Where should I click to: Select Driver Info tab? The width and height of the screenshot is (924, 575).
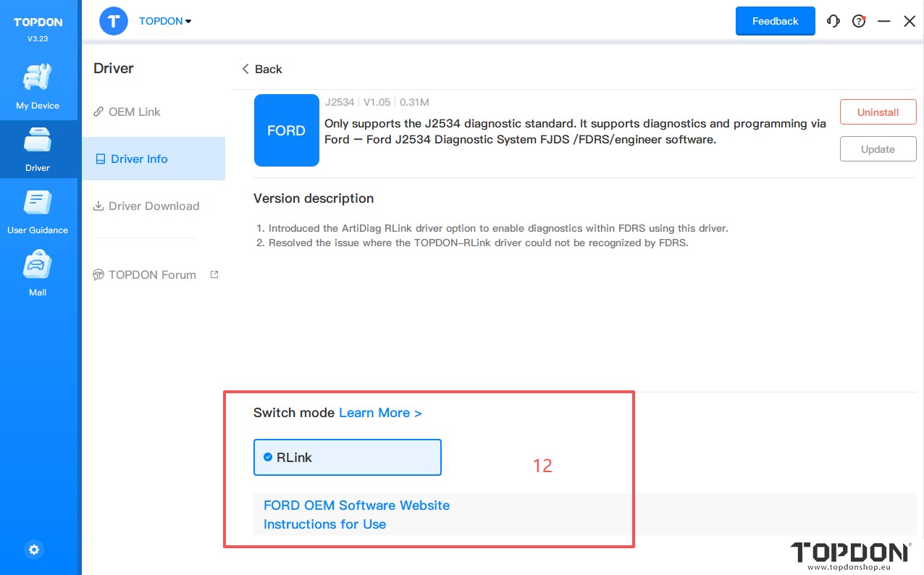coord(139,159)
